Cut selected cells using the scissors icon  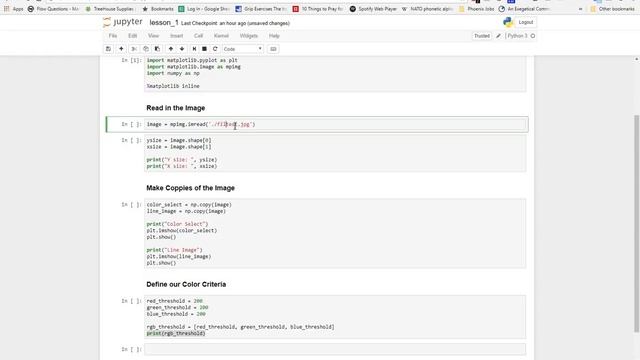click(133, 49)
